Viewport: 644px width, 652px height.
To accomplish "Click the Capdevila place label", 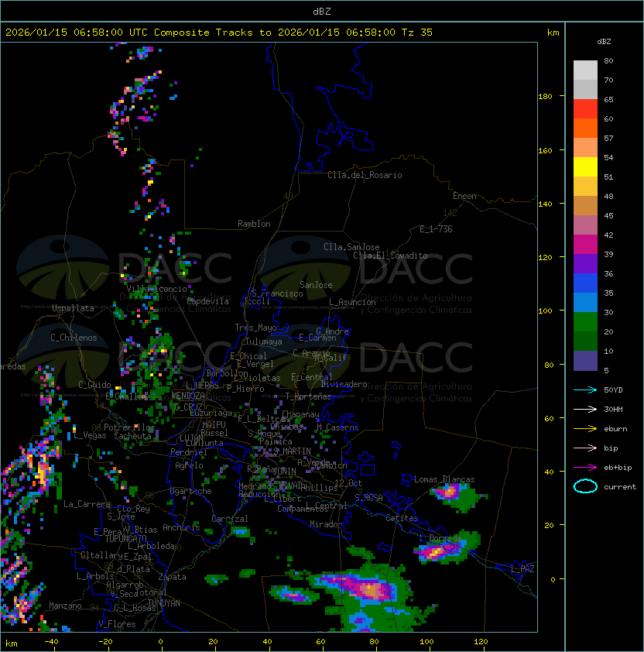I will point(207,301).
